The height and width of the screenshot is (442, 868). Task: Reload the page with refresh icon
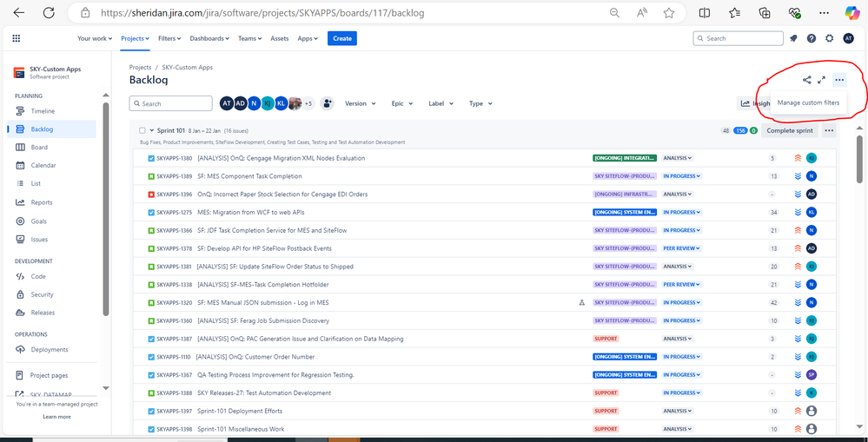click(x=49, y=13)
